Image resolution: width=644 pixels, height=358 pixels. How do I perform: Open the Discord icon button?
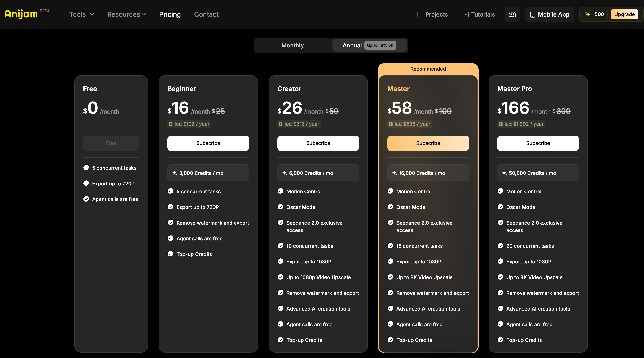click(x=512, y=14)
